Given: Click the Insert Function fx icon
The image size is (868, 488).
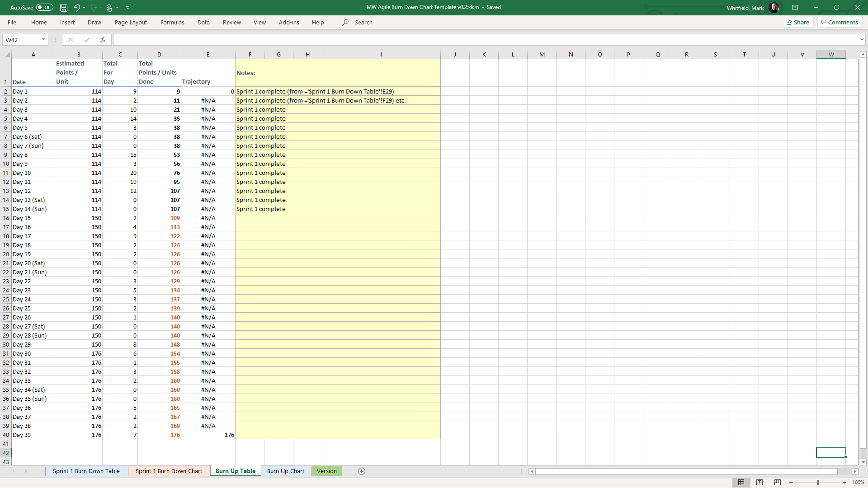Looking at the screenshot, I should click(103, 40).
